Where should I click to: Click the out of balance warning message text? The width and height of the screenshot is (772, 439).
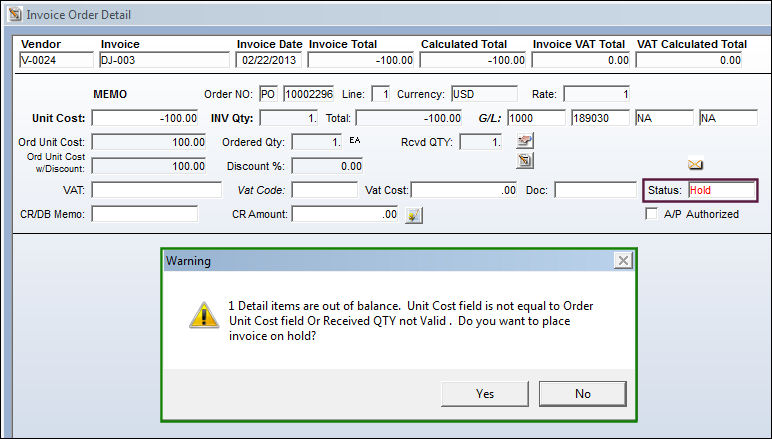tap(411, 321)
